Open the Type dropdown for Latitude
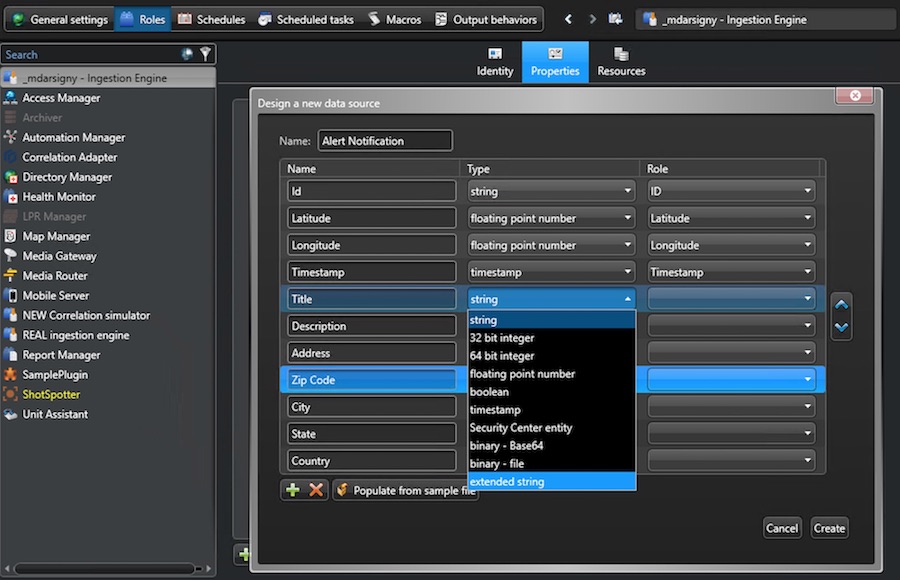The height and width of the screenshot is (580, 900). coord(551,218)
